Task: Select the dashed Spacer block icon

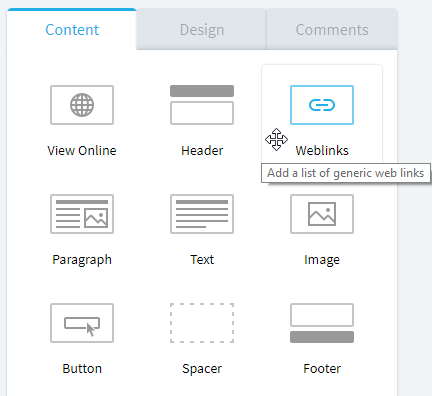Action: tap(202, 323)
